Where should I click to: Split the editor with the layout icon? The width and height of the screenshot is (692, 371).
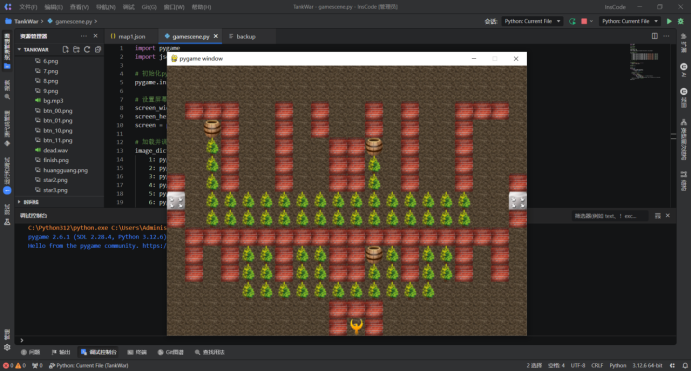(x=654, y=36)
